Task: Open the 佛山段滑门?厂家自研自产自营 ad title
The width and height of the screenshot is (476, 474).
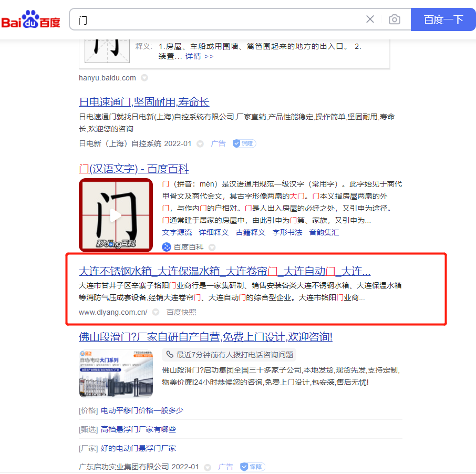Action: click(205, 337)
